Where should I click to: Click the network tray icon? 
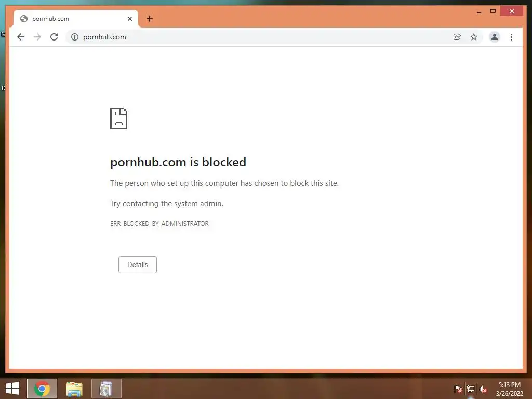[471, 389]
